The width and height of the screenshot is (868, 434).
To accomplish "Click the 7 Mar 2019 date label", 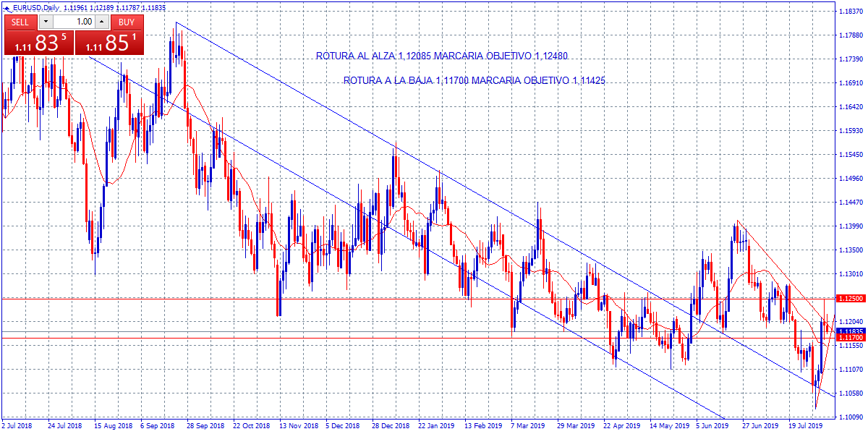I will [526, 427].
